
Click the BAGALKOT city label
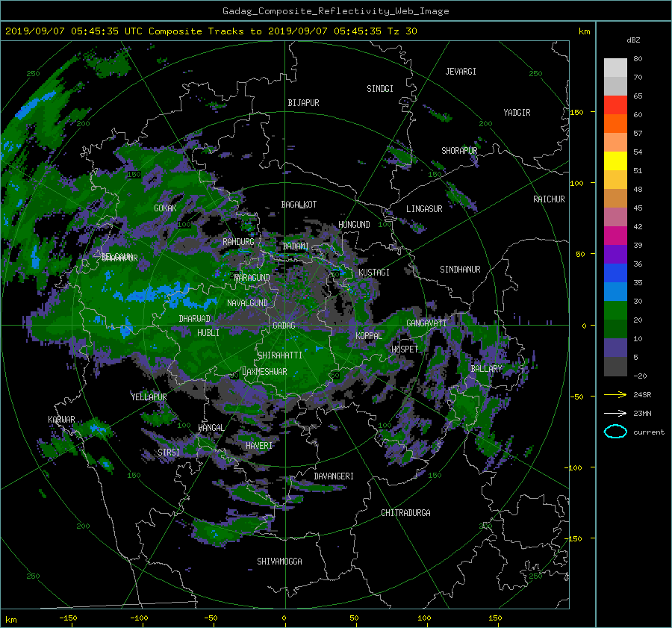coord(299,205)
